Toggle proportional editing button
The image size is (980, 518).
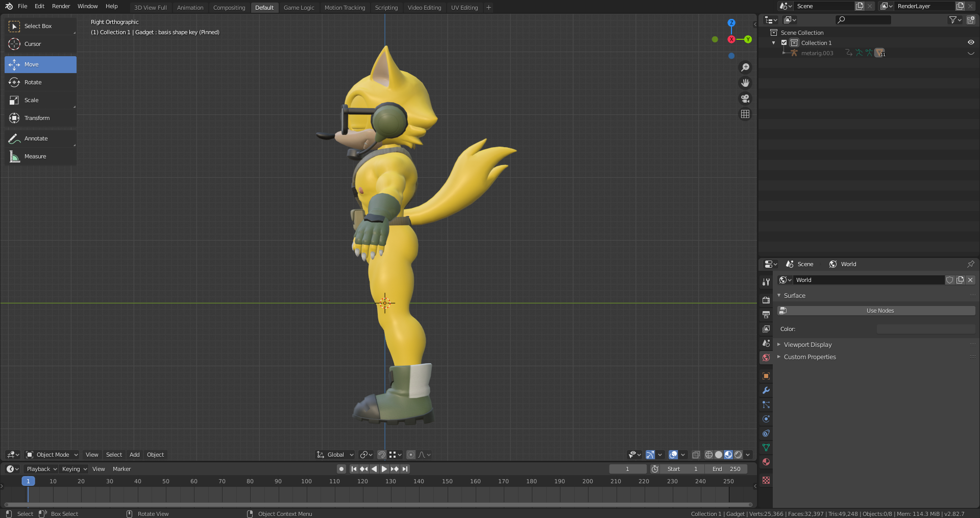tap(411, 455)
